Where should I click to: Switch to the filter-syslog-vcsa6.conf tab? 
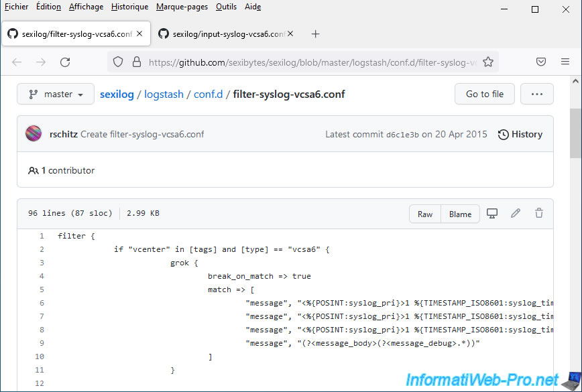tap(76, 34)
